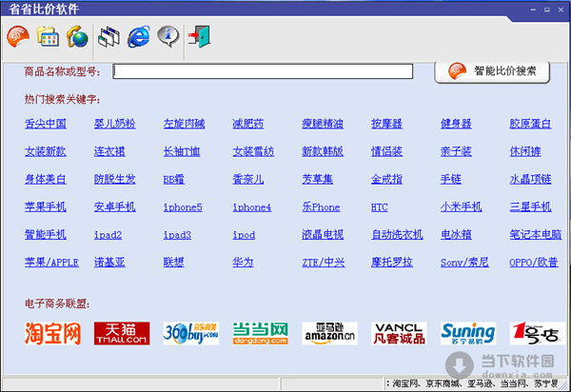Image resolution: width=571 pixels, height=392 pixels.
Task: Open the VANCL logo link
Action: click(x=398, y=332)
